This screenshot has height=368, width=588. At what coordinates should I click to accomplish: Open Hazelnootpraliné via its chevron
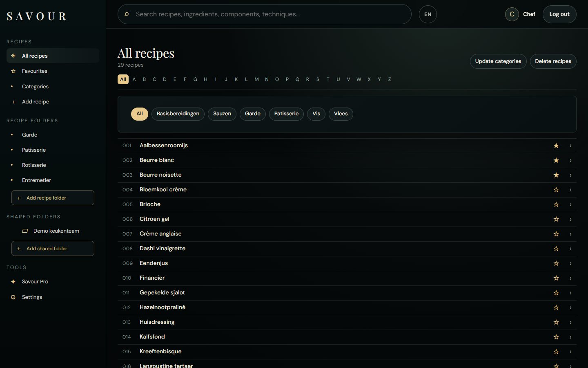tap(570, 307)
